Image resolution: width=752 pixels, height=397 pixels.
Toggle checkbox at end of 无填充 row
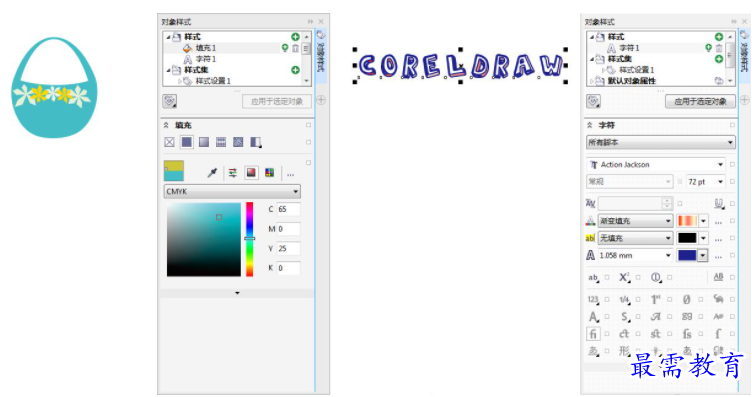(732, 238)
